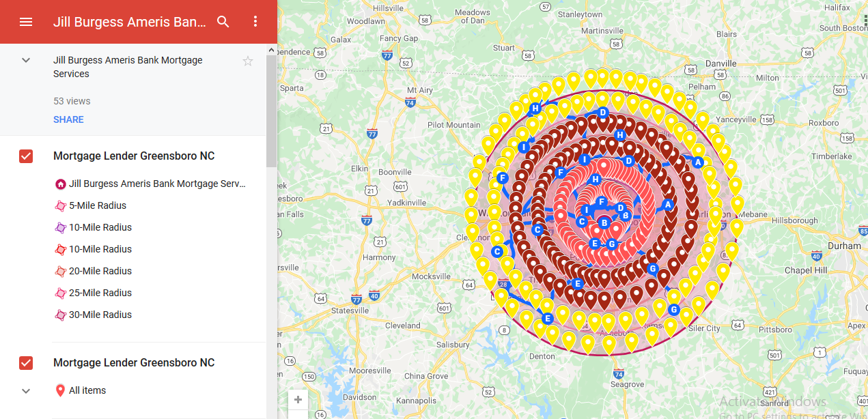
Task: Click blue marker A near Yanceyville road
Action: [x=697, y=162]
